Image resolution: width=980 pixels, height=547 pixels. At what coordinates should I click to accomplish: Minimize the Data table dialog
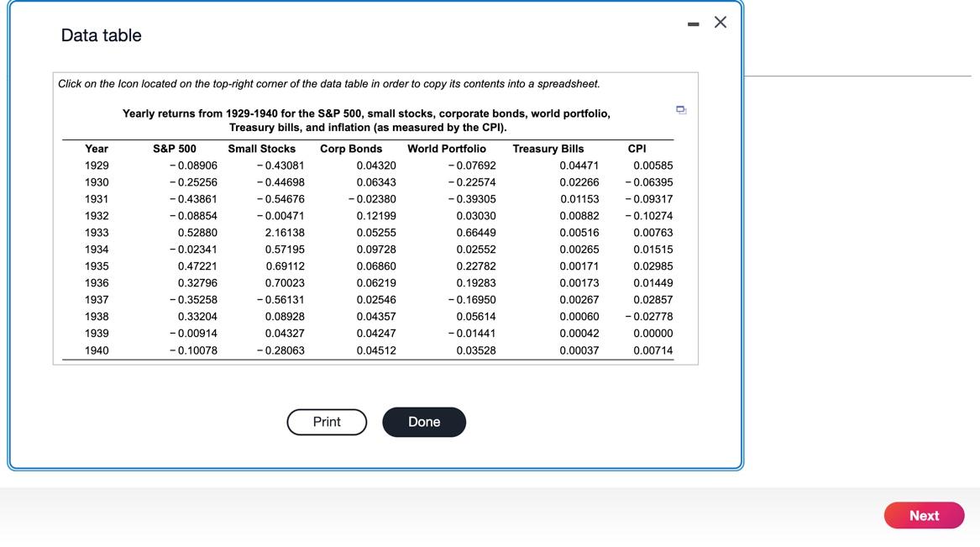click(693, 23)
